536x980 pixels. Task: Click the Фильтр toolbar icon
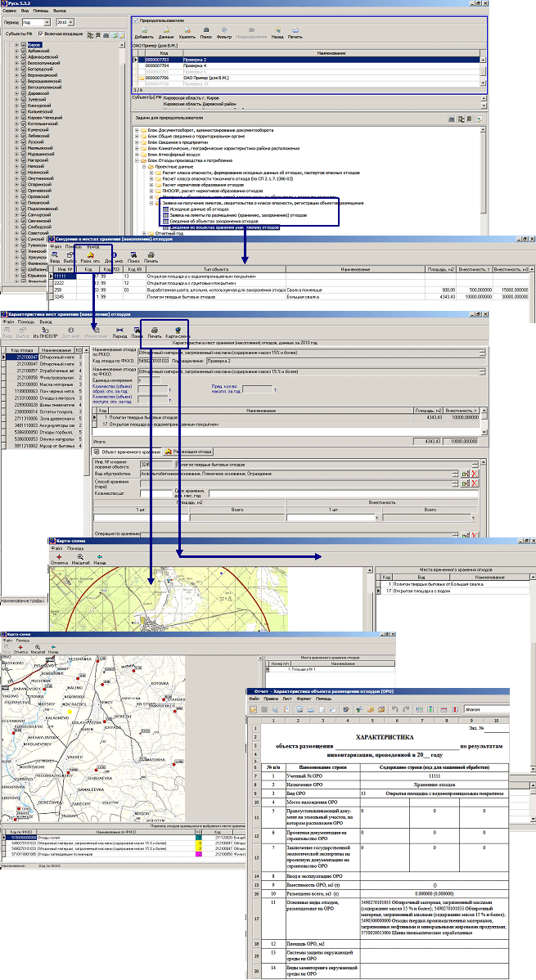point(222,33)
